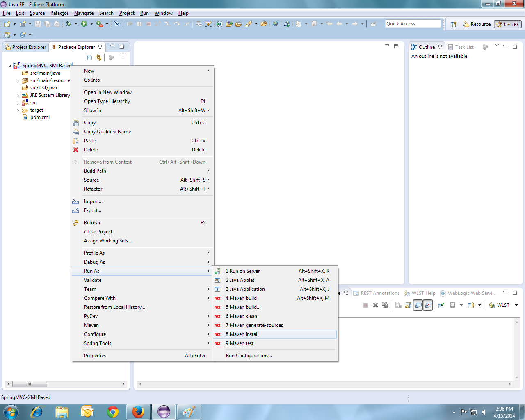
Task: Expand the target folder node
Action: point(18,110)
